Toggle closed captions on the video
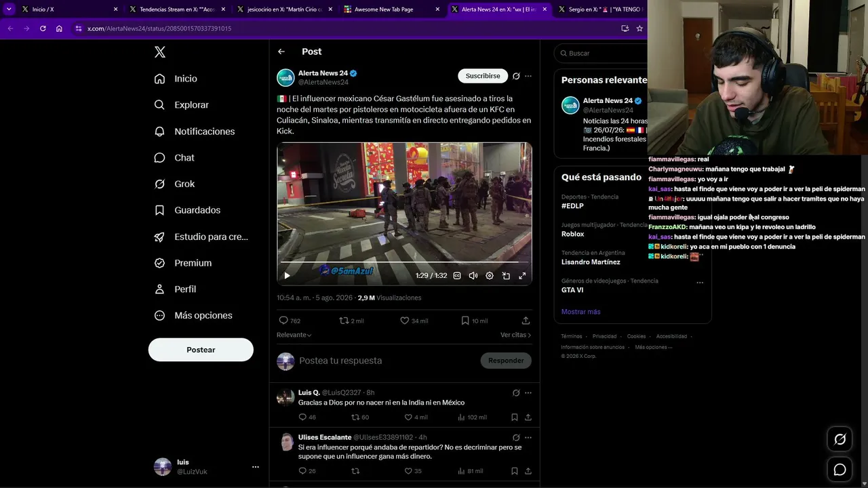 457,276
